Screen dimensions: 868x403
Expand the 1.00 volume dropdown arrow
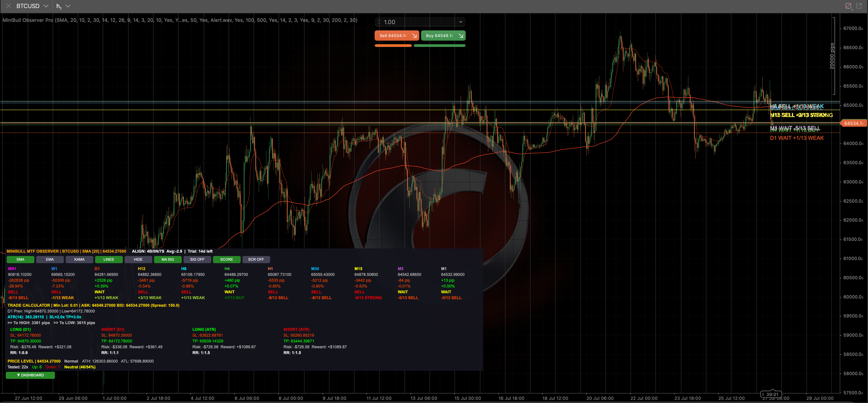461,22
